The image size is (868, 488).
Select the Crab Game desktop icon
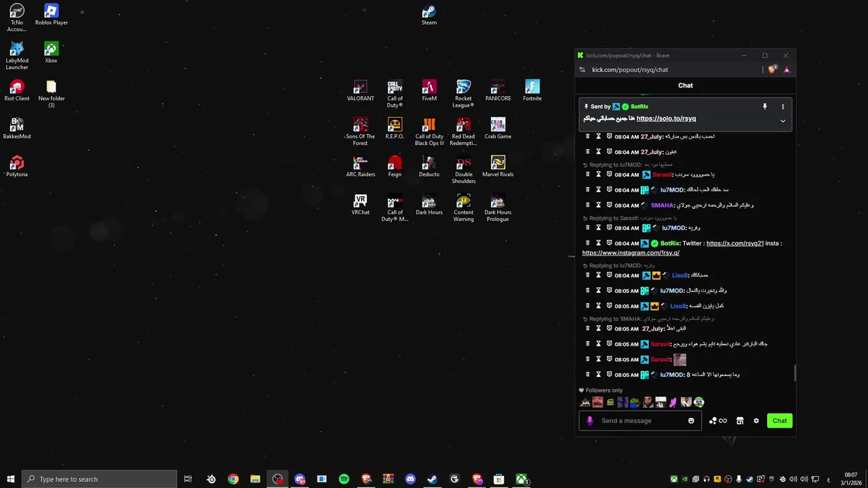pyautogui.click(x=498, y=129)
